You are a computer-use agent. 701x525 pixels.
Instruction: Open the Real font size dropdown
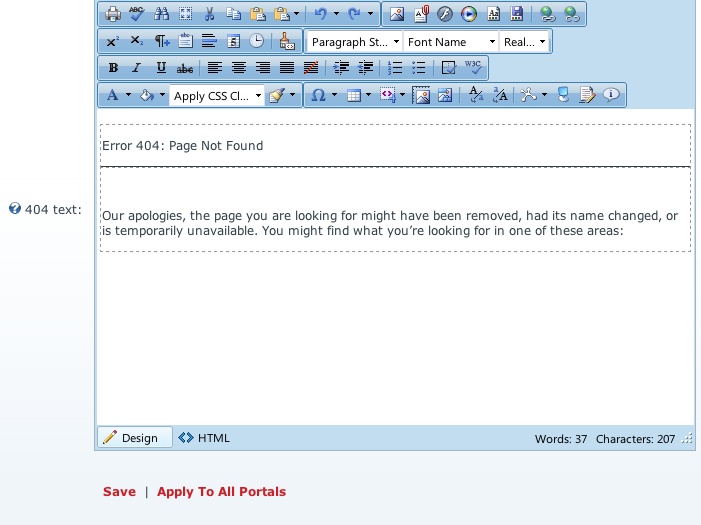click(524, 42)
